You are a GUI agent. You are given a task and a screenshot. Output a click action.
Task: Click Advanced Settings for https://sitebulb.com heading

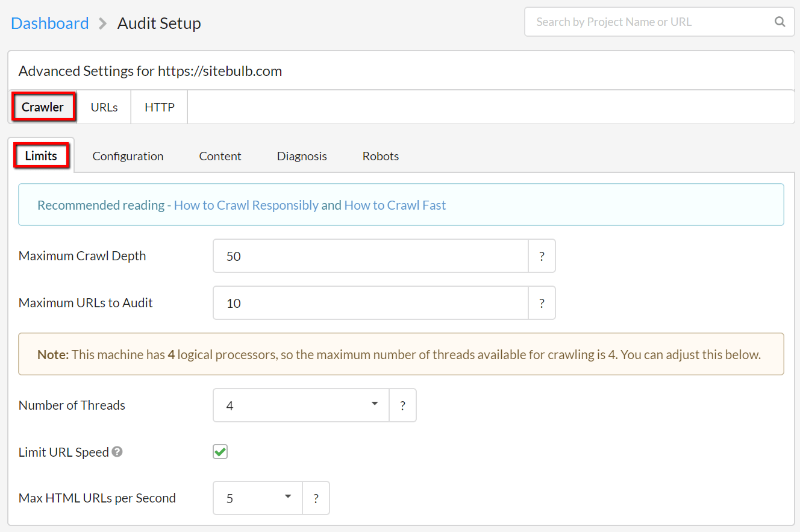(151, 71)
